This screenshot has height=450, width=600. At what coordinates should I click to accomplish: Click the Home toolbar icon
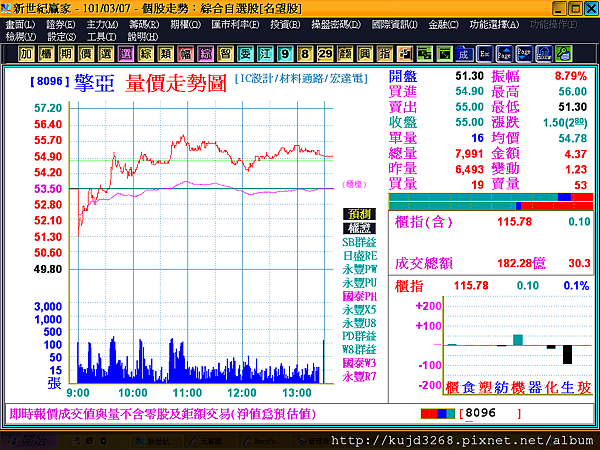tap(544, 54)
